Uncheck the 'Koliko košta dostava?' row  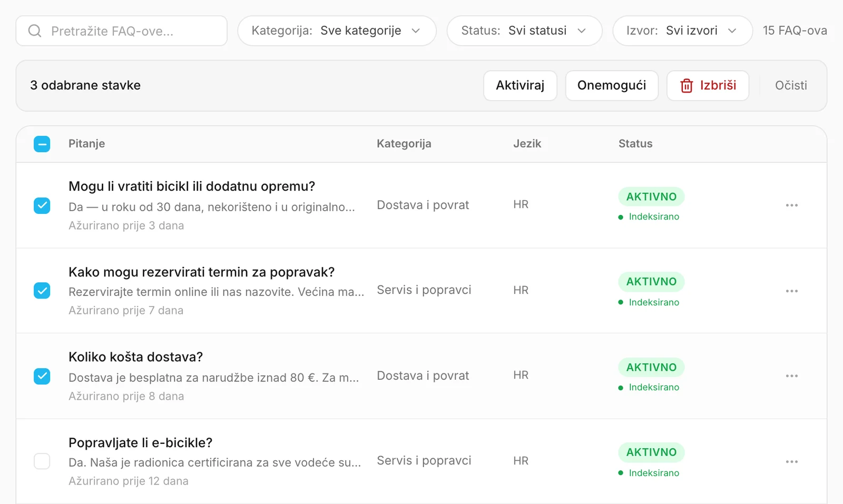pyautogui.click(x=42, y=376)
